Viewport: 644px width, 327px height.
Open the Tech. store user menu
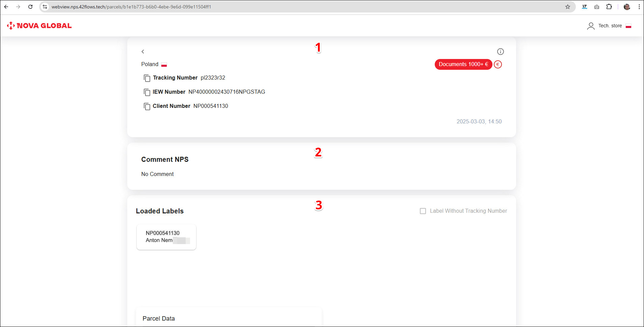tap(610, 26)
